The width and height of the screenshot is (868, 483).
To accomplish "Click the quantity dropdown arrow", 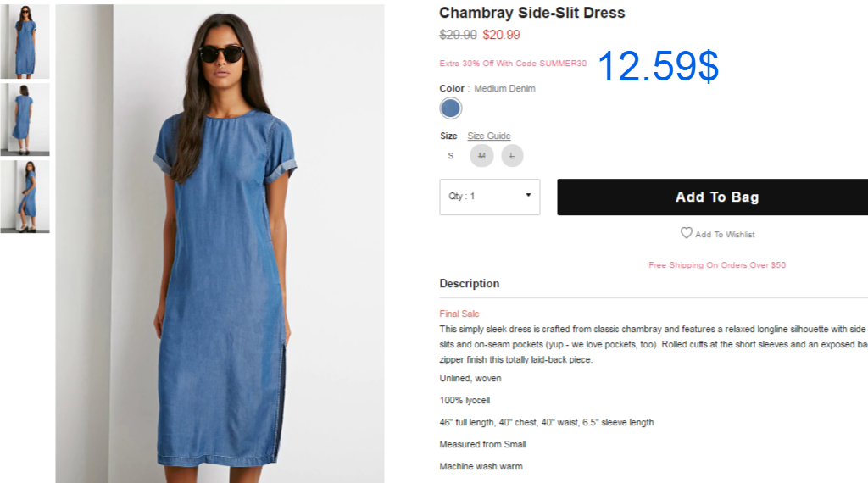I will [528, 195].
